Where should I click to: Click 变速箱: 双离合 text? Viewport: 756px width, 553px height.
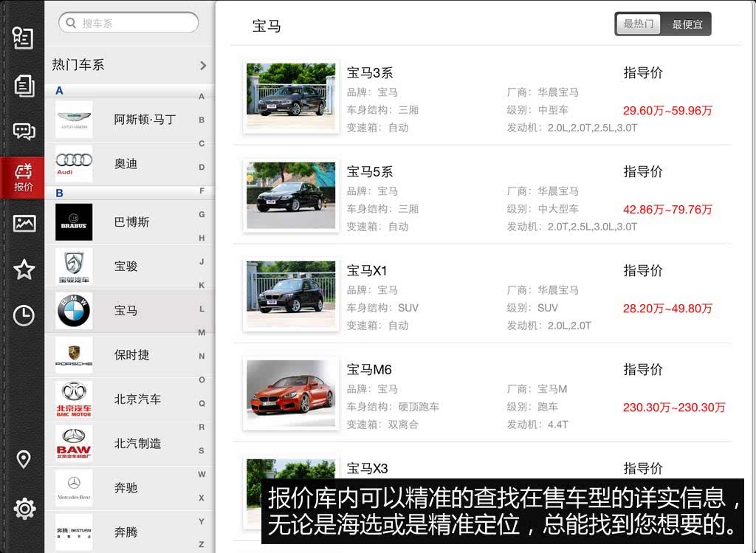[382, 425]
